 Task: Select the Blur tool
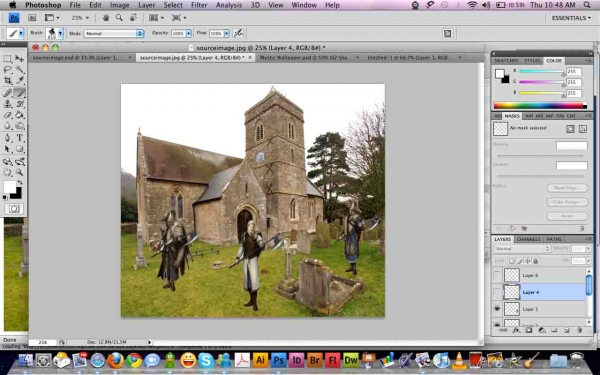click(x=7, y=126)
